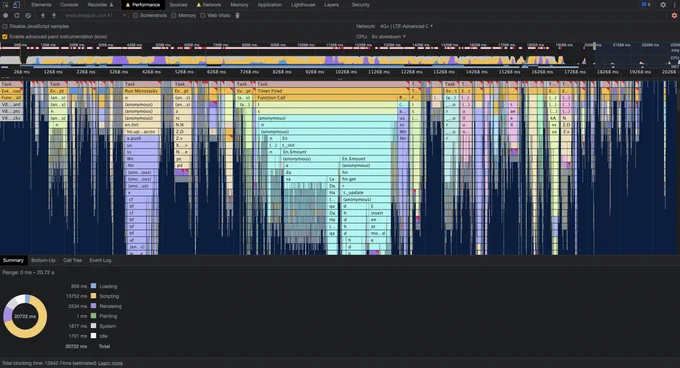Screen dimensions: 680x368
Task: Click the System grey color swatch
Action: (93, 326)
